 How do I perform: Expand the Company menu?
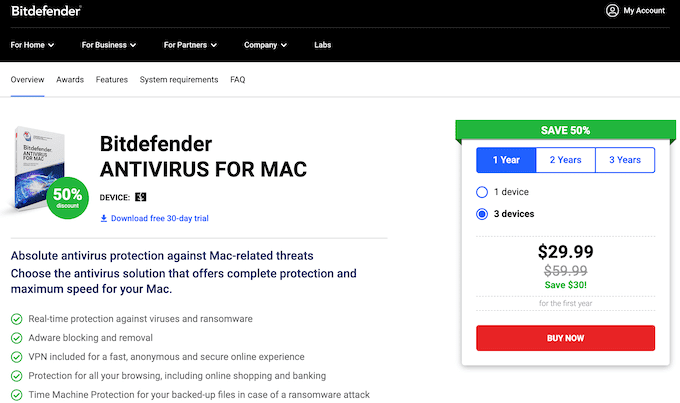265,45
